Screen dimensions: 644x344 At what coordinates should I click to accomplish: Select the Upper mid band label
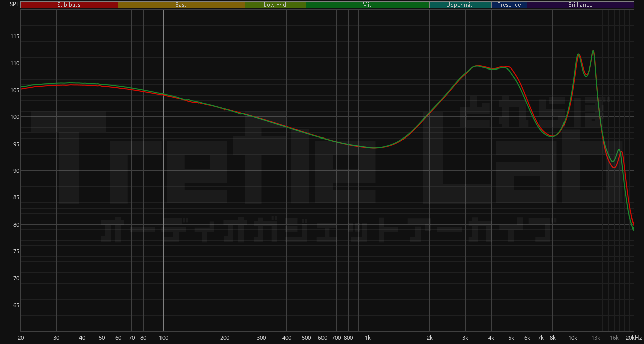coord(460,5)
